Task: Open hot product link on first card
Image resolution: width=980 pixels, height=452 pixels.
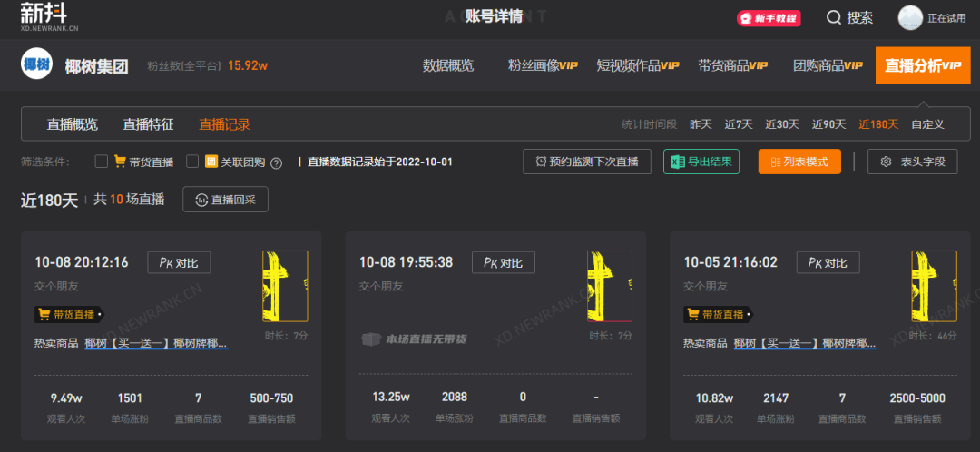Action: tap(156, 343)
